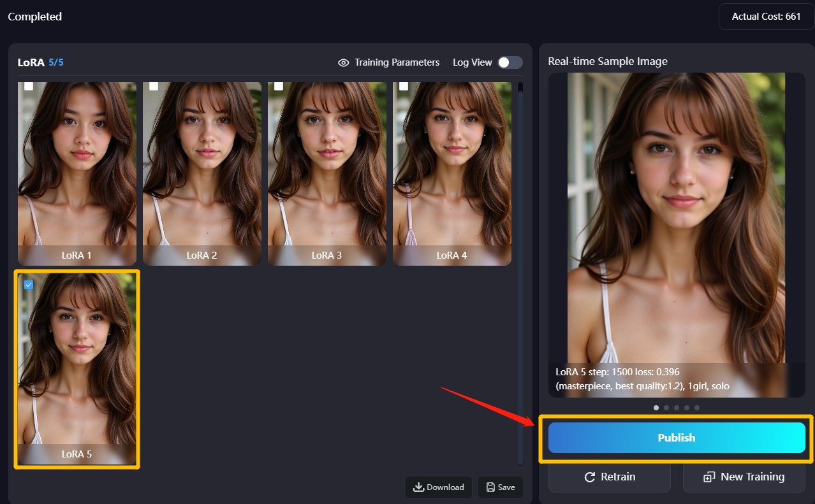815x504 pixels.
Task: Tick the checkbox on LoRA 2
Action: point(154,86)
